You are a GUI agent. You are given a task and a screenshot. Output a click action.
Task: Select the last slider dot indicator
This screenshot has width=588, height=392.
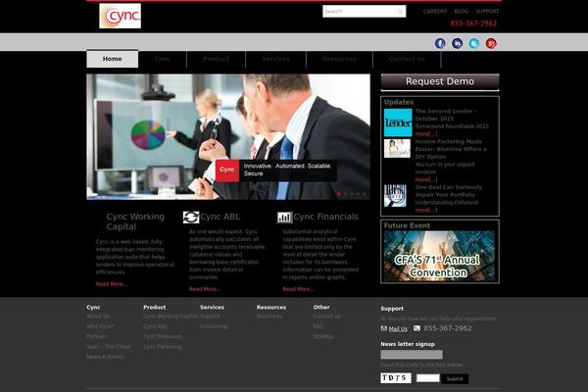pyautogui.click(x=365, y=194)
